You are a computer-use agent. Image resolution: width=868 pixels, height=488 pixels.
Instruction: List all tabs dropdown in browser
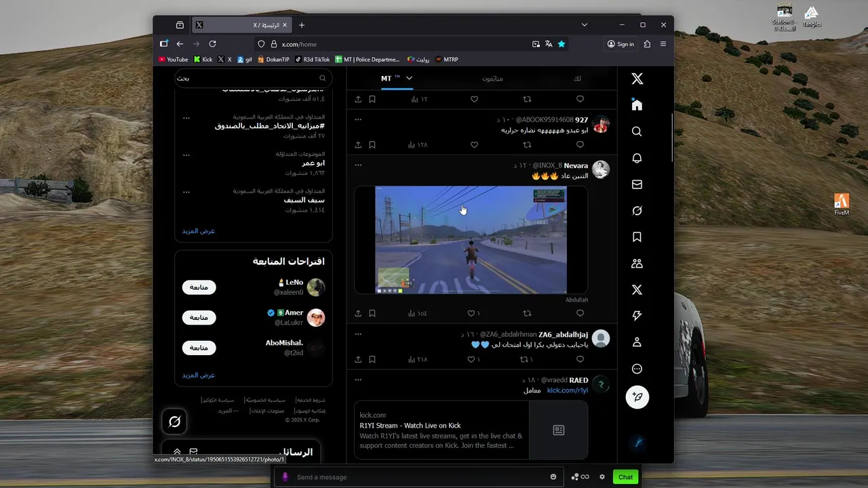(584, 25)
